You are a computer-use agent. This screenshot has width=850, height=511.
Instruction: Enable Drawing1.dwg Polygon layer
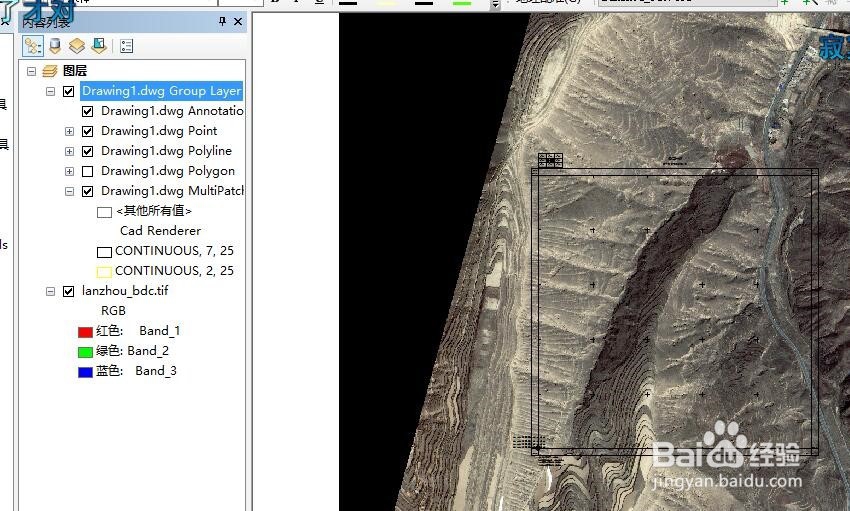(x=87, y=171)
